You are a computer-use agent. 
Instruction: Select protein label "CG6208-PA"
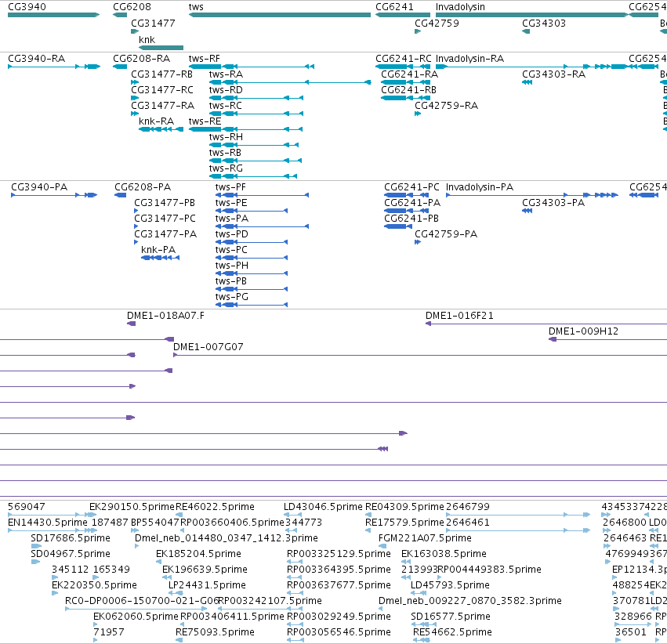tap(143, 187)
